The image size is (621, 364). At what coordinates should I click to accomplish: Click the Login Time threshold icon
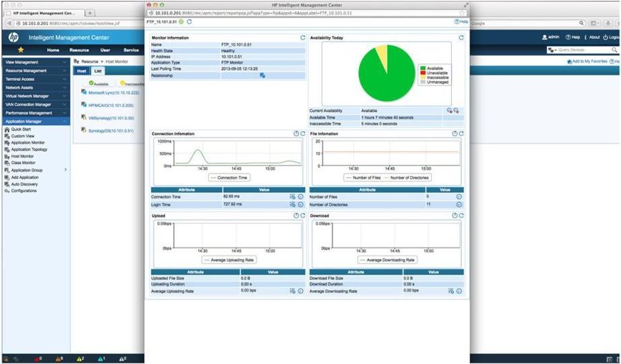293,203
